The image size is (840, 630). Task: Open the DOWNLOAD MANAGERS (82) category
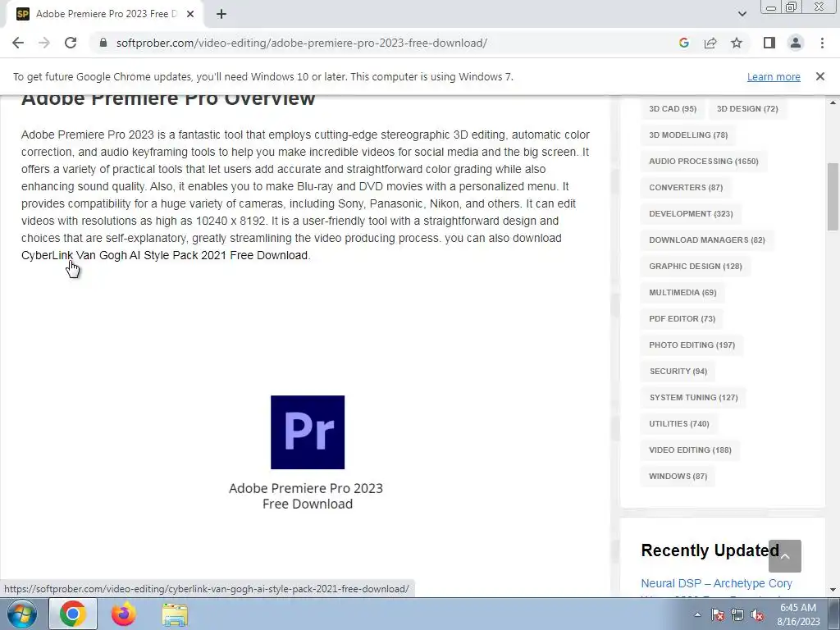[706, 240]
